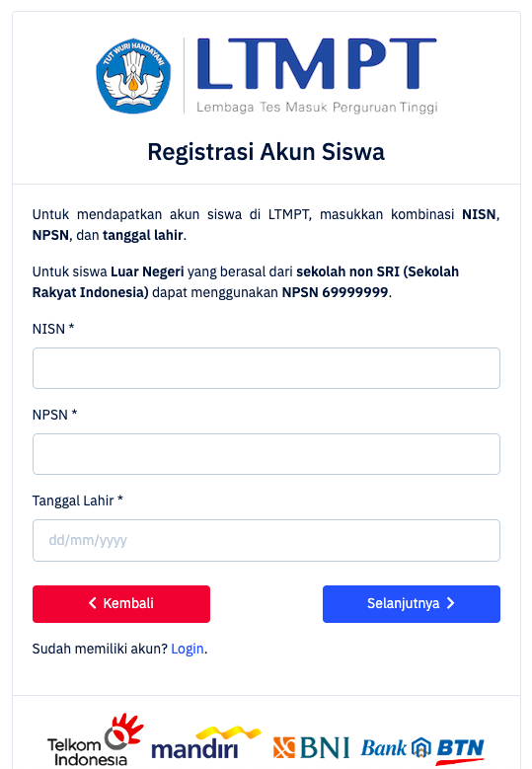Click the NPSN 69999999 bold text
The width and height of the screenshot is (532, 769).
[x=335, y=292]
